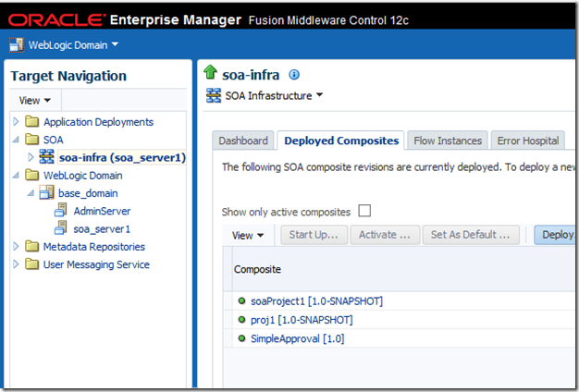Click the green up-arrow status icon
Viewport: 579px width, 392px height.
211,72
